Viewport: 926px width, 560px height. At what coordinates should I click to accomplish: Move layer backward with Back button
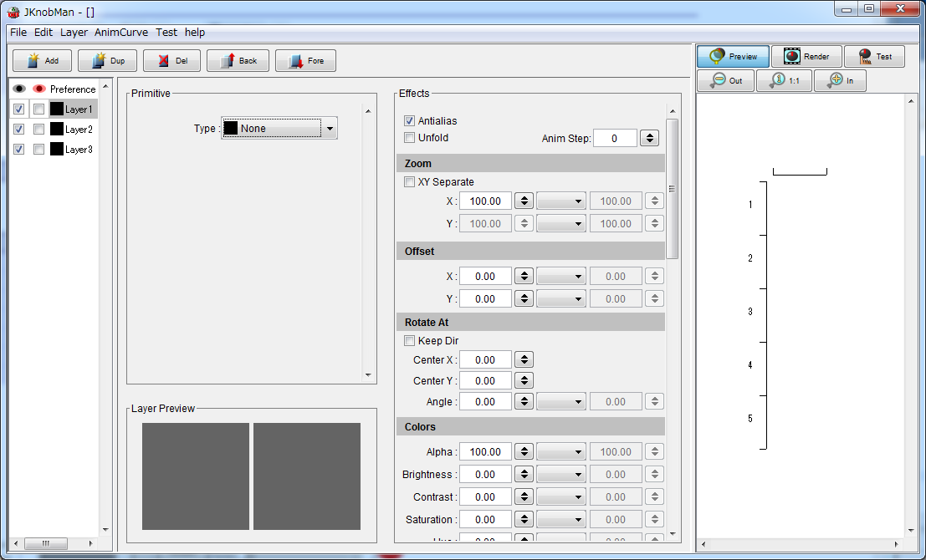[x=238, y=61]
